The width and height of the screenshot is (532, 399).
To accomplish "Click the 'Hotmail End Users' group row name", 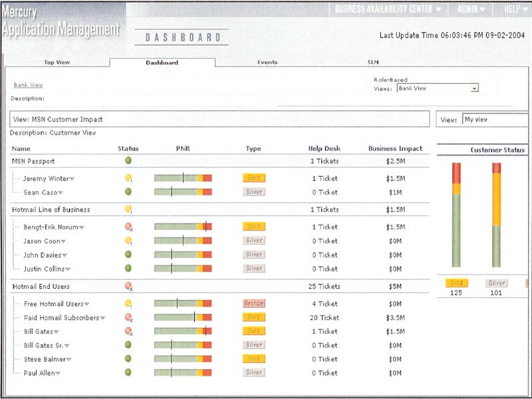I will pos(41,287).
